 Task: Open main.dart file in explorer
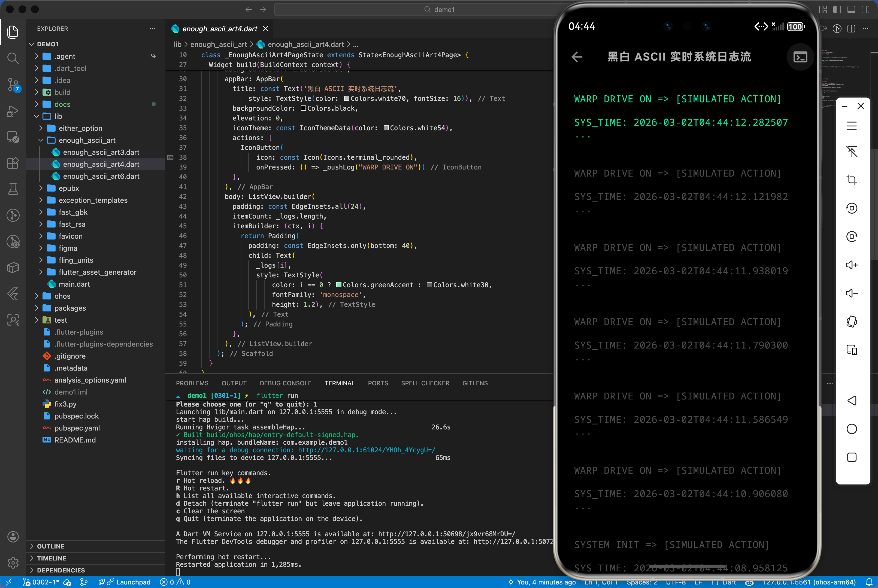tap(74, 284)
